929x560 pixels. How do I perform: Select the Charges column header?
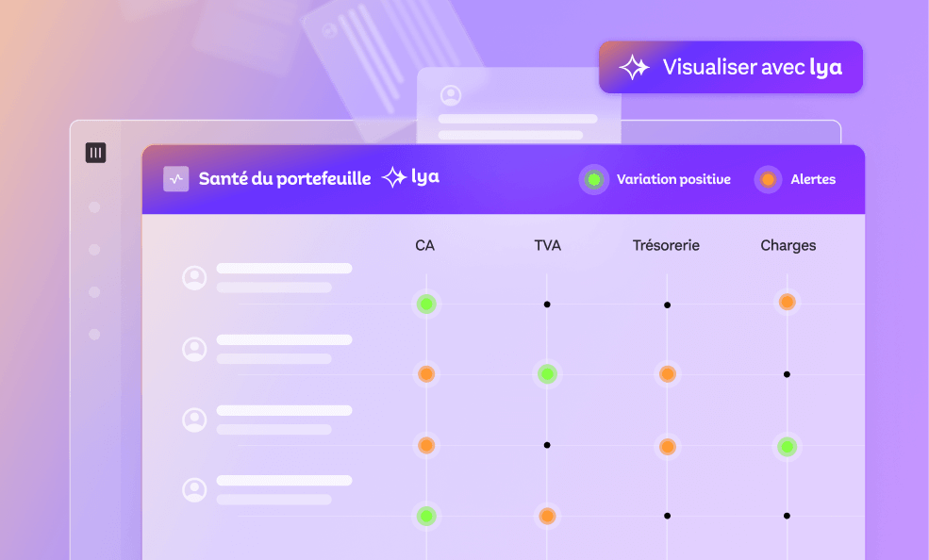(788, 245)
